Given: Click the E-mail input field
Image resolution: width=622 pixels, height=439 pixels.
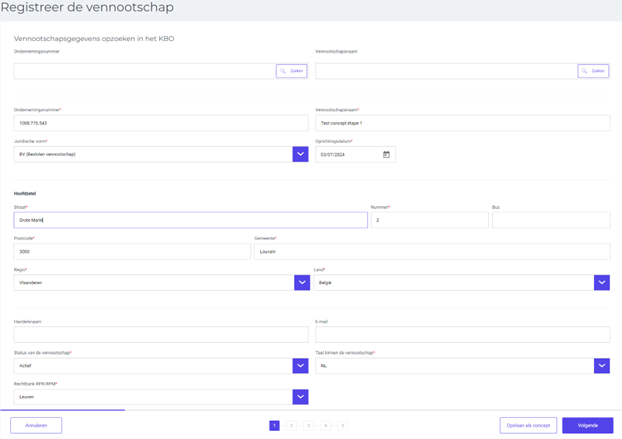Looking at the screenshot, I should (462, 335).
